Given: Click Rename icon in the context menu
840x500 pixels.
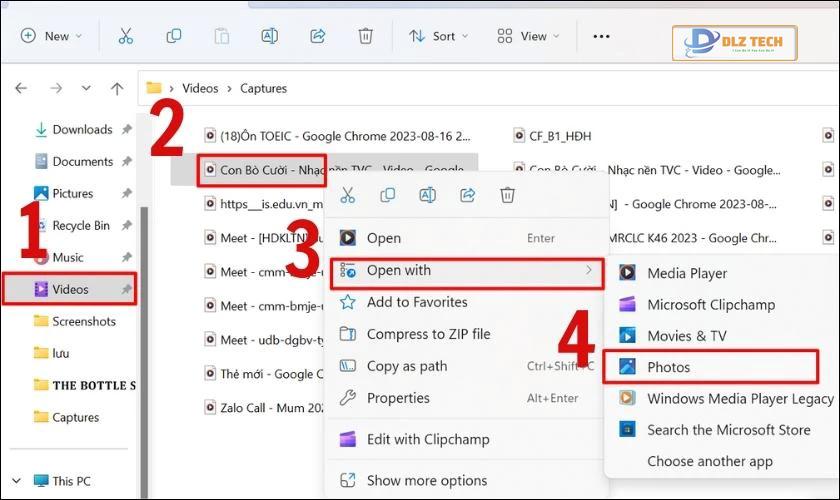Looking at the screenshot, I should click(x=428, y=195).
